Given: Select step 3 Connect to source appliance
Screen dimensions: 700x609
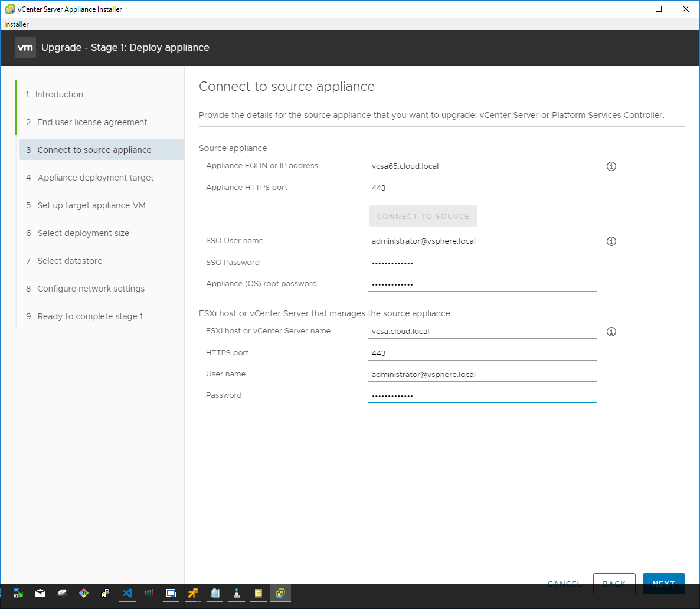Looking at the screenshot, I should [x=102, y=149].
